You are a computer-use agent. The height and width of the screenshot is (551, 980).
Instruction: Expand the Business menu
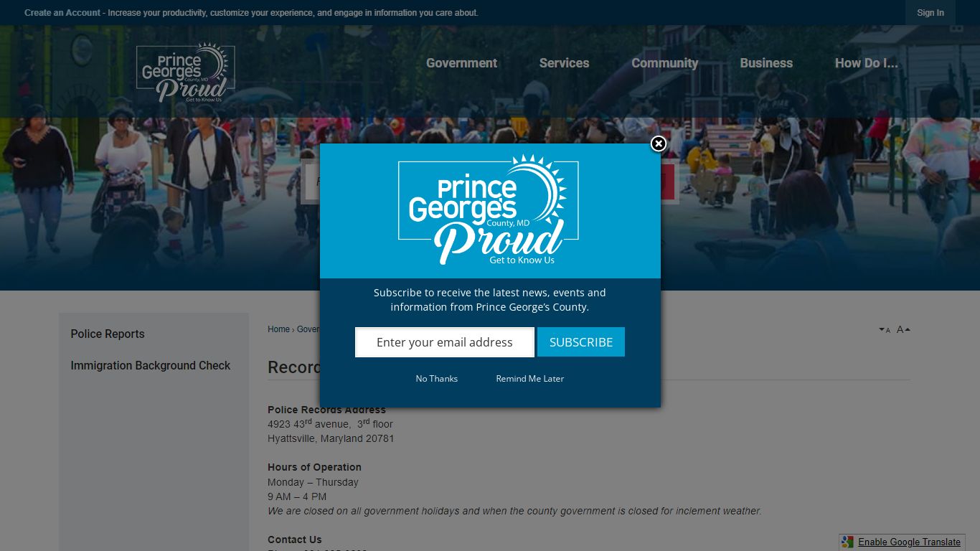tap(766, 63)
